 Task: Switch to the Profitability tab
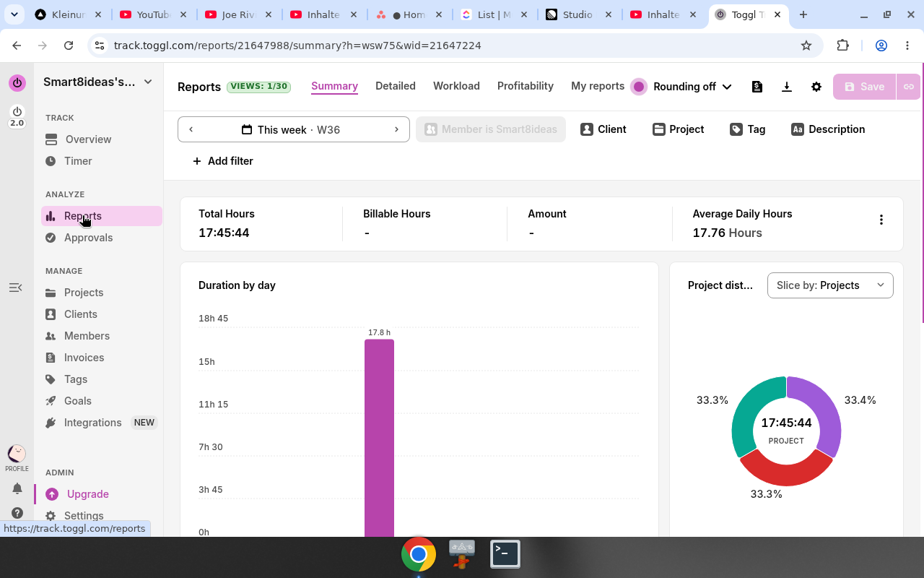(x=526, y=86)
